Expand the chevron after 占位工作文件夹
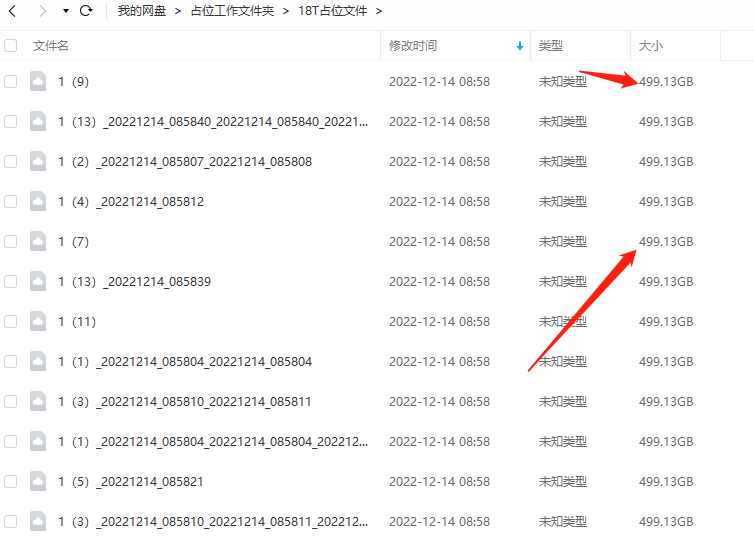 286,11
